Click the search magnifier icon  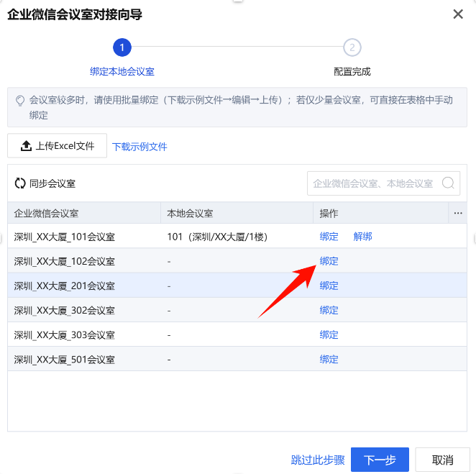[448, 183]
